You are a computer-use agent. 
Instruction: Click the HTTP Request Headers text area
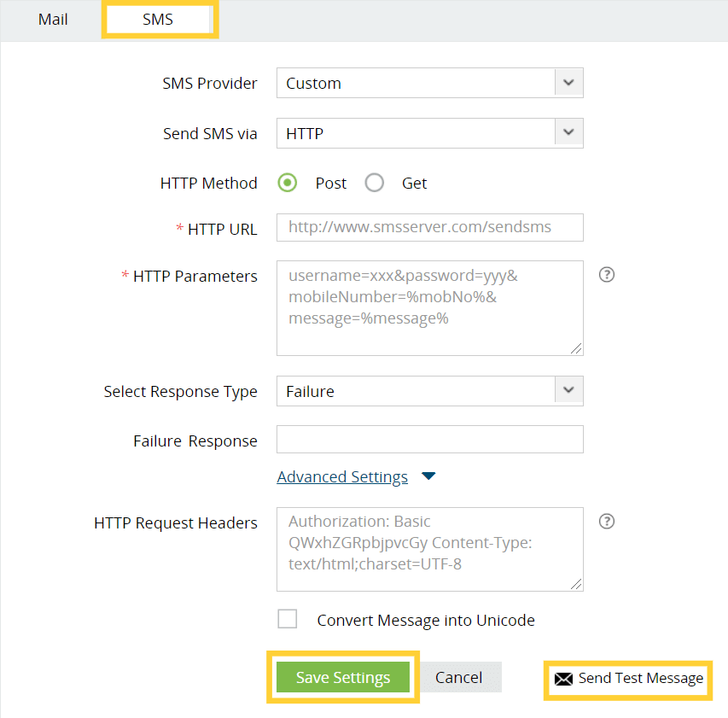click(x=429, y=549)
